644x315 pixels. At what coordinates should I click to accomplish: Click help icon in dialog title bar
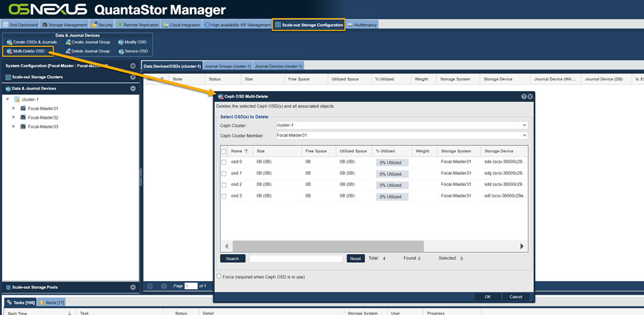pos(524,96)
